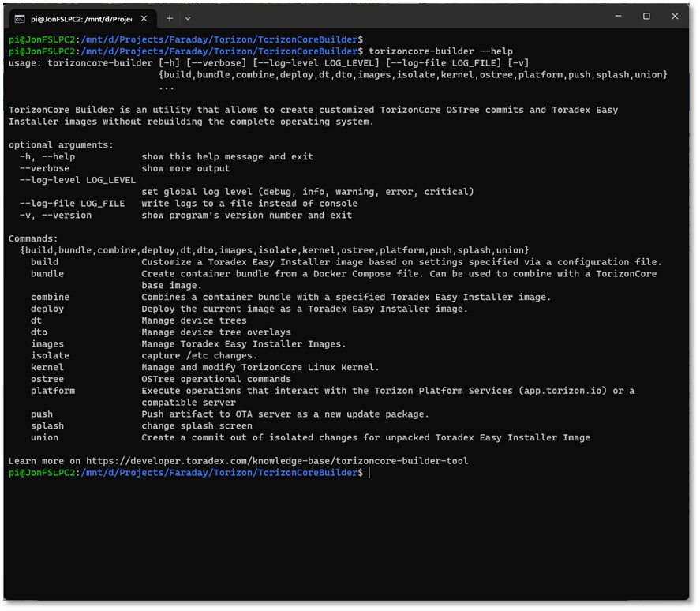Expand the new tab profile dropdown chevron
The height and width of the screenshot is (611, 700).
[x=188, y=19]
